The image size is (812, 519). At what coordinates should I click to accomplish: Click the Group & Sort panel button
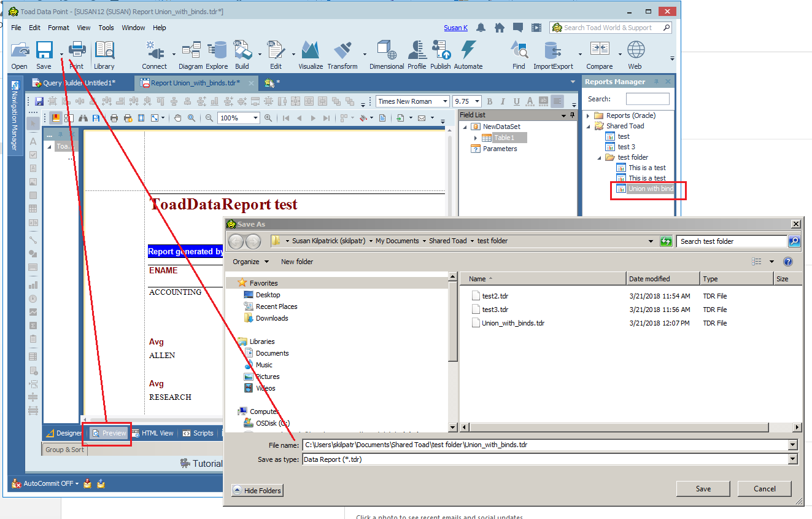[x=65, y=450]
